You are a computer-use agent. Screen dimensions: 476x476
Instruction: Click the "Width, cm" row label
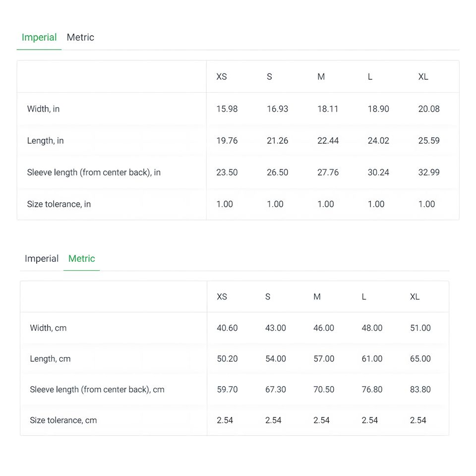[48, 328]
